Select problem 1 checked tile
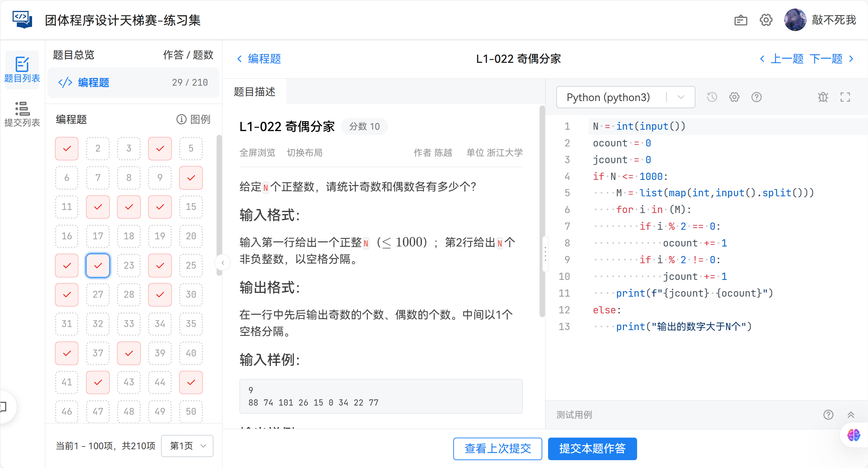Viewport: 868px width, 468px height. coord(67,148)
